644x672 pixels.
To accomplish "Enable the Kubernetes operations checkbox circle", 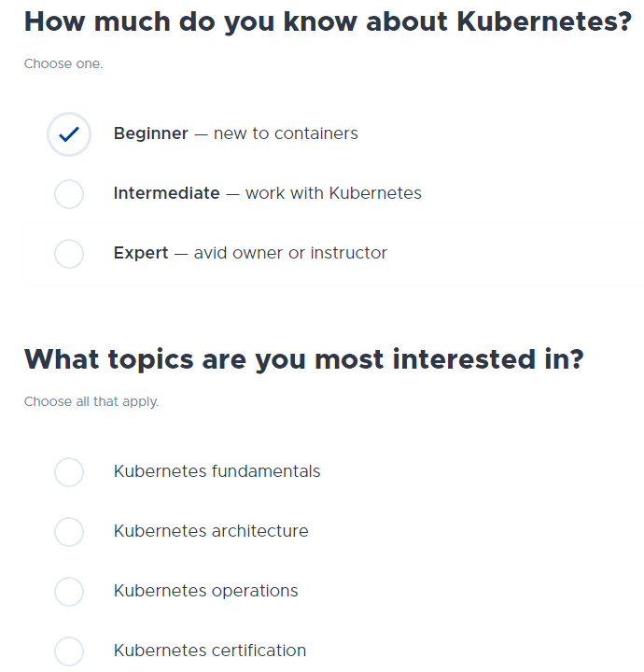I will tap(69, 592).
